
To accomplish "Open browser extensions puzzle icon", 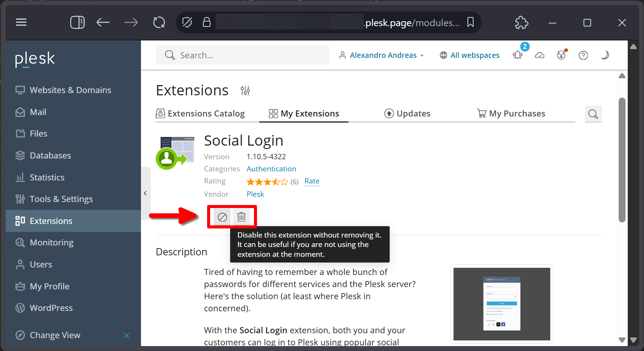I will [522, 22].
